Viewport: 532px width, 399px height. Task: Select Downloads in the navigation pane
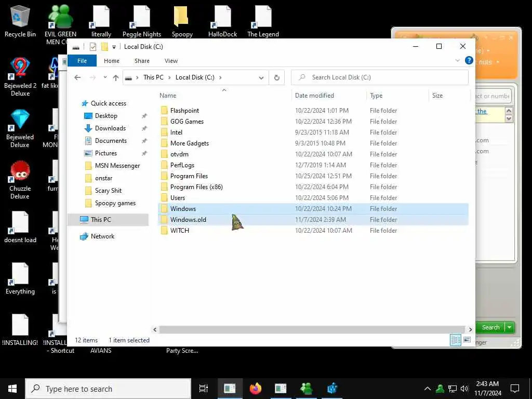(x=110, y=128)
